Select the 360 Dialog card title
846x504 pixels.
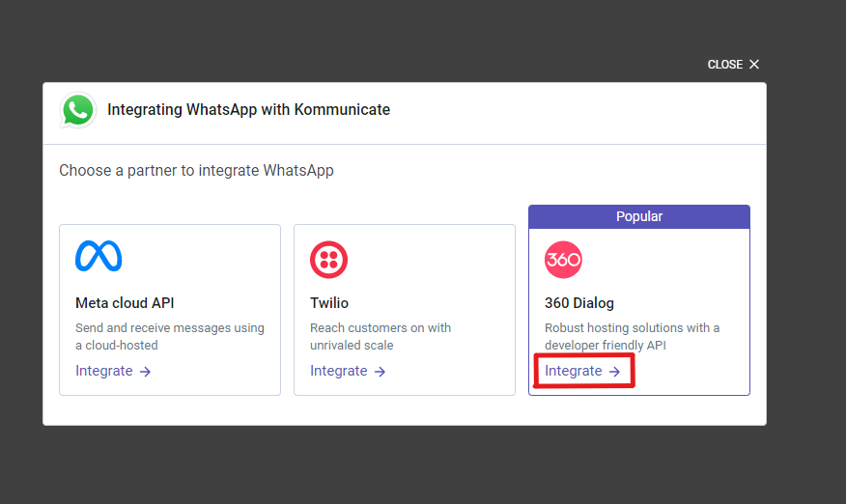(x=578, y=303)
